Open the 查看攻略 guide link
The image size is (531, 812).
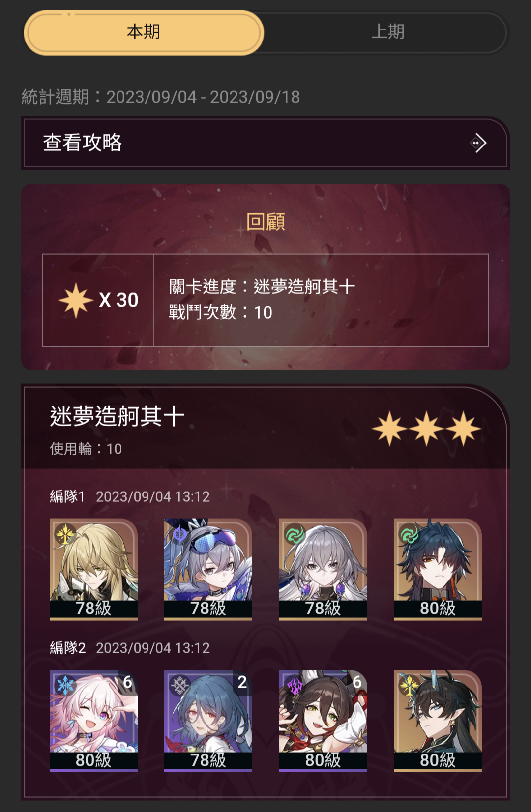265,143
